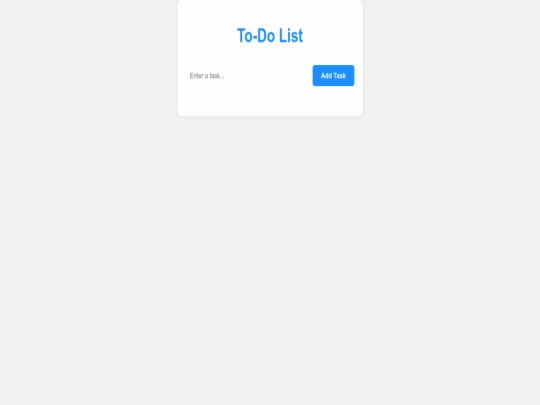The width and height of the screenshot is (540, 405).
Task: Click the card space between title and input
Action: [x=270, y=55]
